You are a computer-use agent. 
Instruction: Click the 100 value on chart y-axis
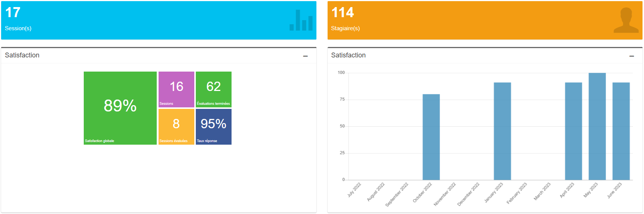[x=341, y=73]
